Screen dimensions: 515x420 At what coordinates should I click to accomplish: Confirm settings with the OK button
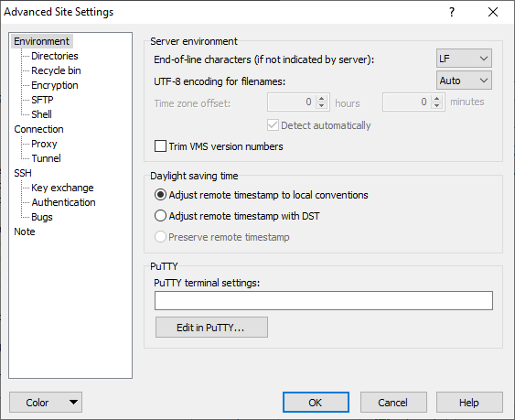tap(316, 402)
